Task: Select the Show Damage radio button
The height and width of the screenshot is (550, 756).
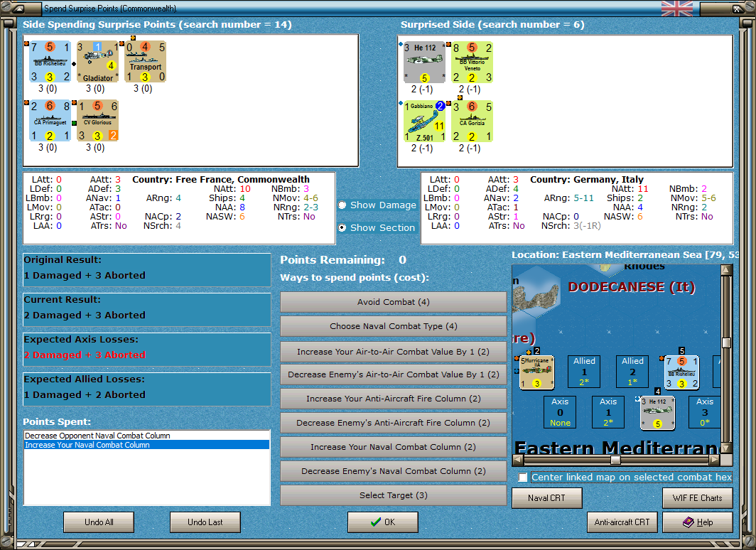Action: 342,205
